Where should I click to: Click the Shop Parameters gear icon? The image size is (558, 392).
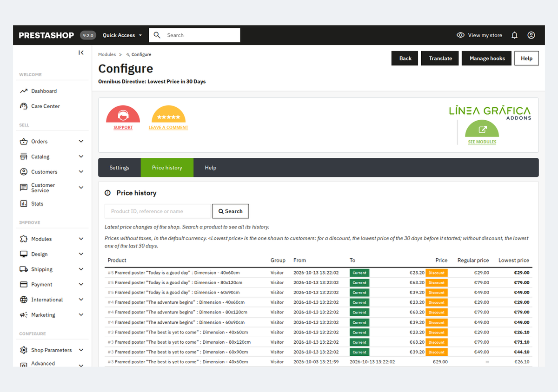point(24,350)
